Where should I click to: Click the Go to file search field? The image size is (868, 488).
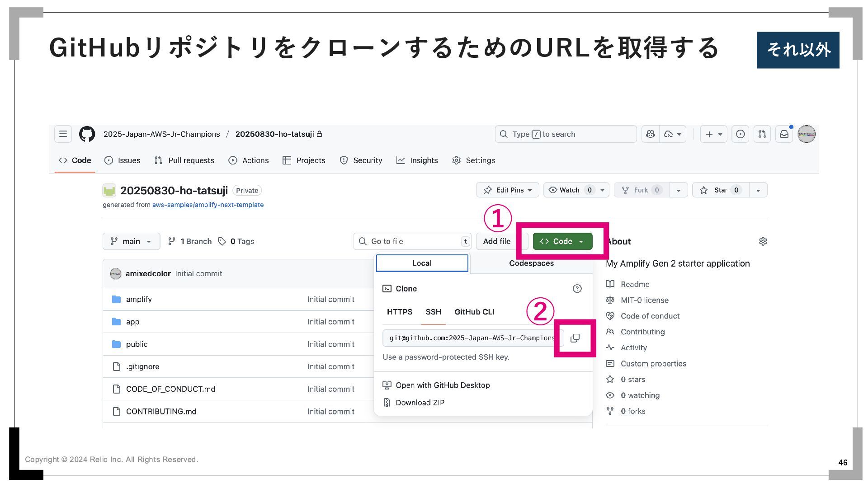click(x=412, y=241)
